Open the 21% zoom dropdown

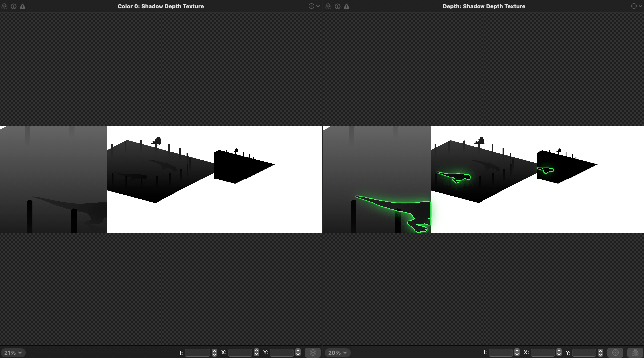[13, 353]
